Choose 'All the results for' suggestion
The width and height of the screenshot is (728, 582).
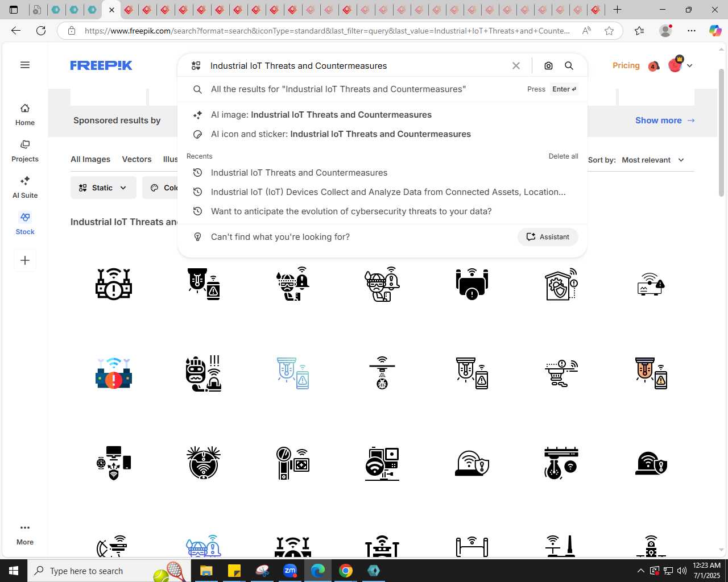point(382,89)
